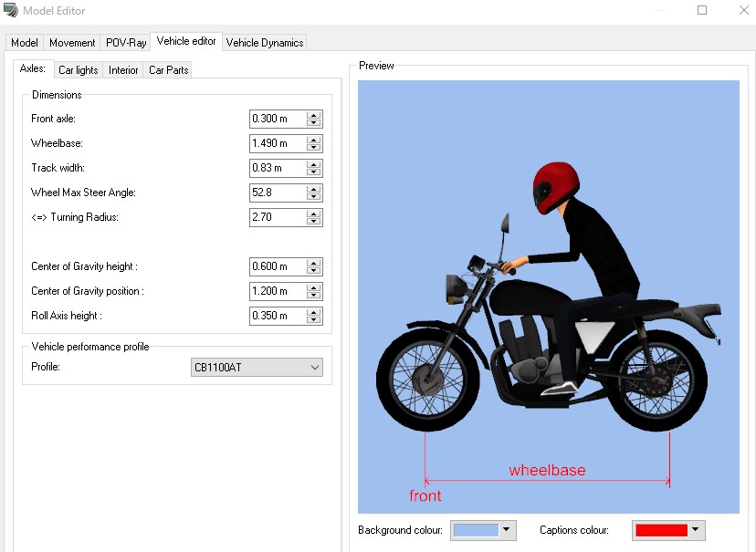This screenshot has width=756, height=552.
Task: Increase the Roll Axis height
Action: point(314,312)
